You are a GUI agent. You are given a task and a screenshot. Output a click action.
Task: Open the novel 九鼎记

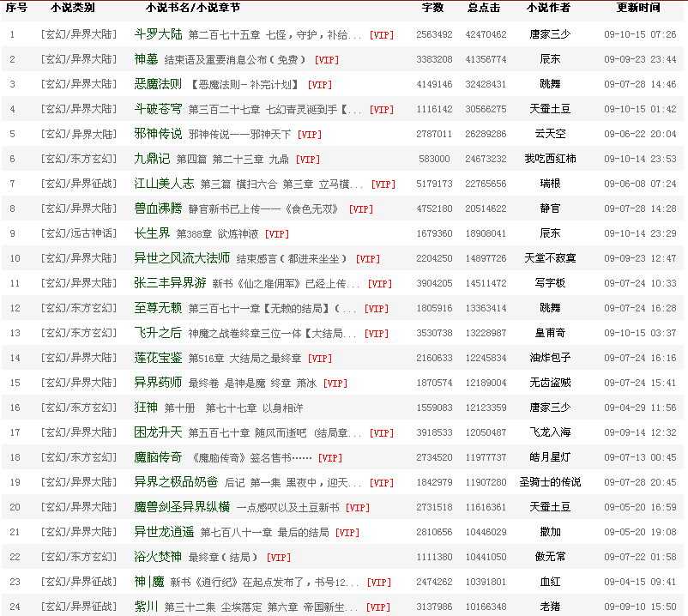click(x=152, y=159)
